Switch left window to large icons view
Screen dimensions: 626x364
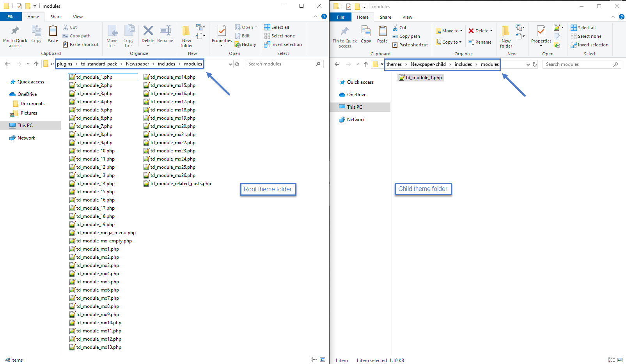click(323, 360)
